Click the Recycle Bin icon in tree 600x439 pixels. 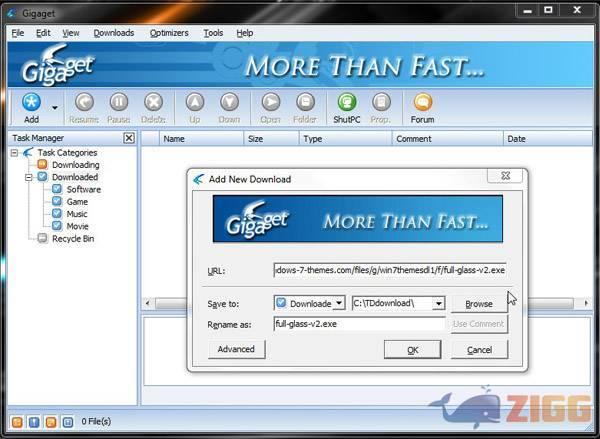pos(42,238)
